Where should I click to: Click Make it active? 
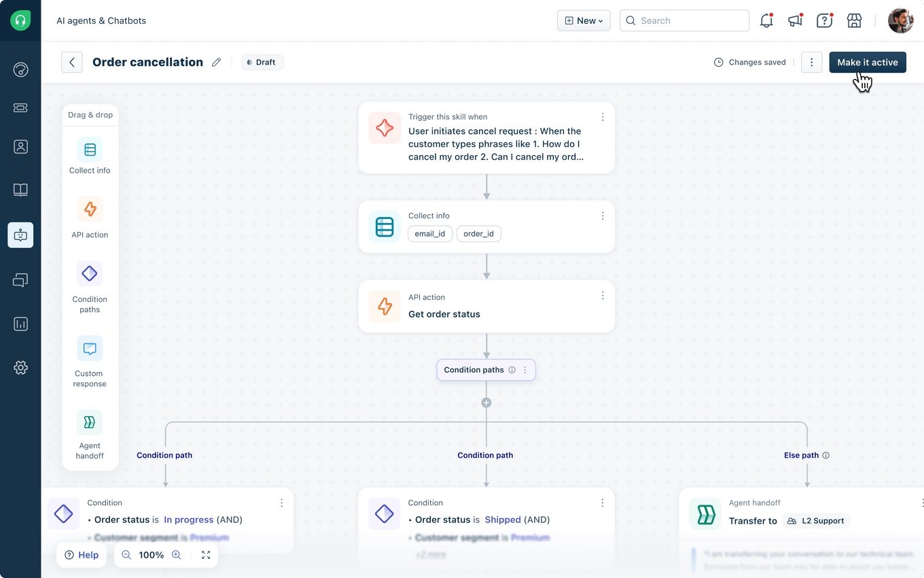coord(868,62)
